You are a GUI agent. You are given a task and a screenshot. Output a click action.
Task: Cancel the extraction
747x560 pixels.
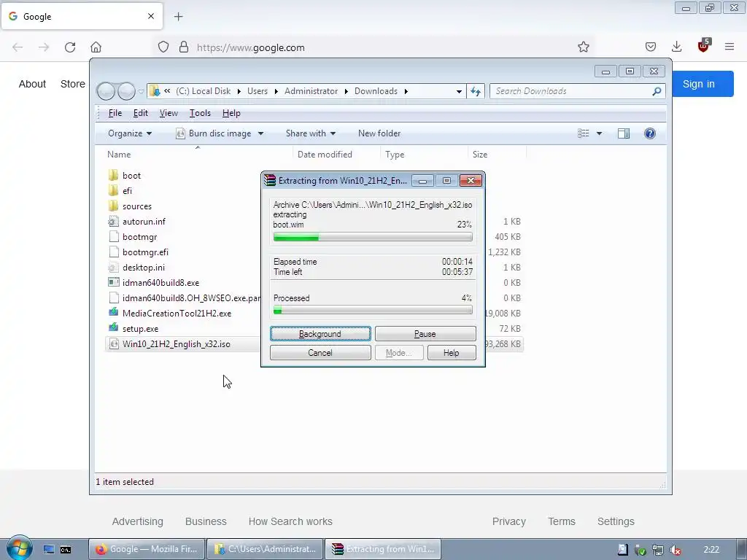[320, 353]
